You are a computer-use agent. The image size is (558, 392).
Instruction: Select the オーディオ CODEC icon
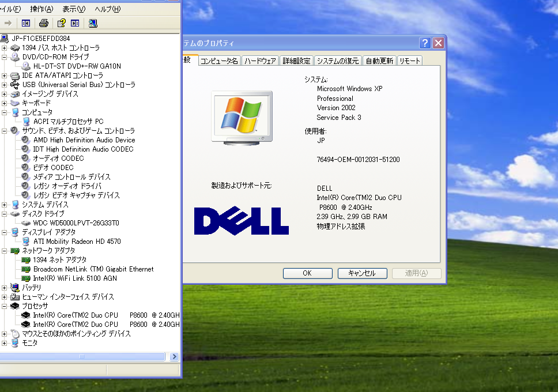coord(25,159)
